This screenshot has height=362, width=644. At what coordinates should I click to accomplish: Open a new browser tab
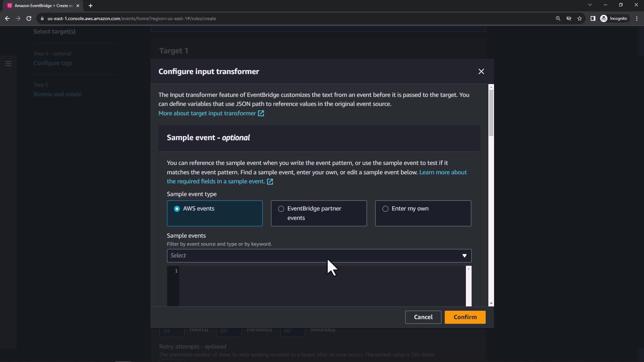pyautogui.click(x=91, y=6)
